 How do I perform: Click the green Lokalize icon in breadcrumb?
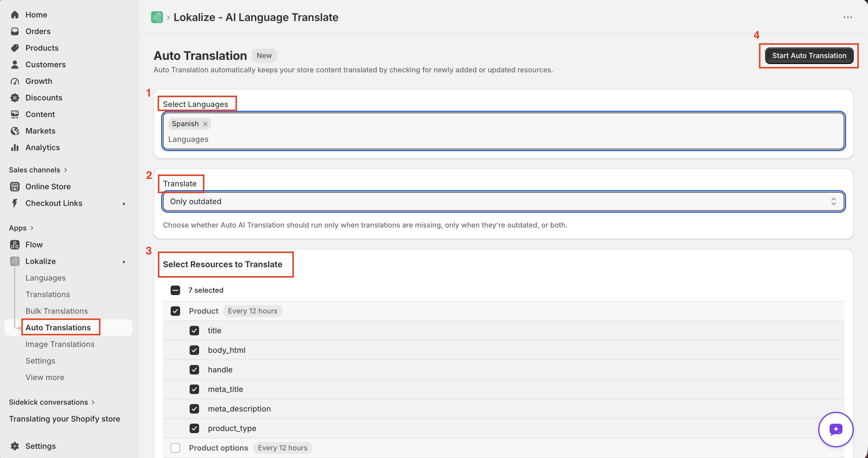click(157, 17)
